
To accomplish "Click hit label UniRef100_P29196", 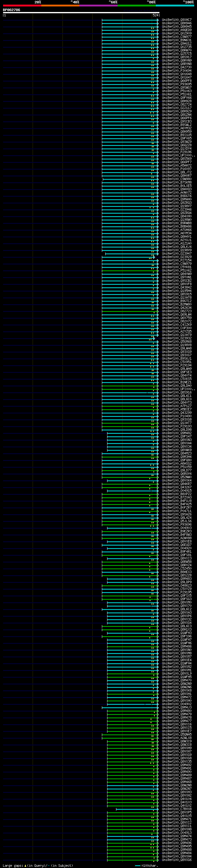I will tap(177, 152).
